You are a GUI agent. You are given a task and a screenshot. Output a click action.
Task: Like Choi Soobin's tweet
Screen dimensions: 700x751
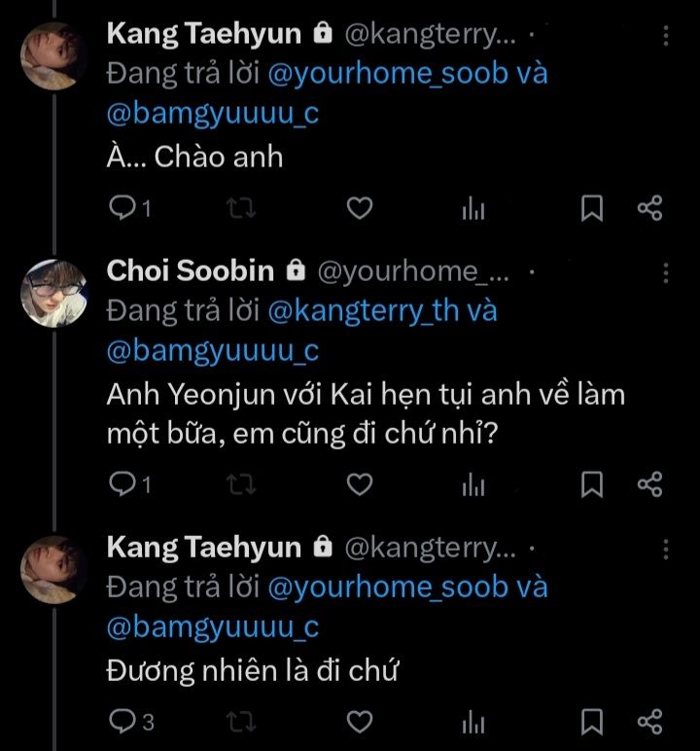coord(360,483)
